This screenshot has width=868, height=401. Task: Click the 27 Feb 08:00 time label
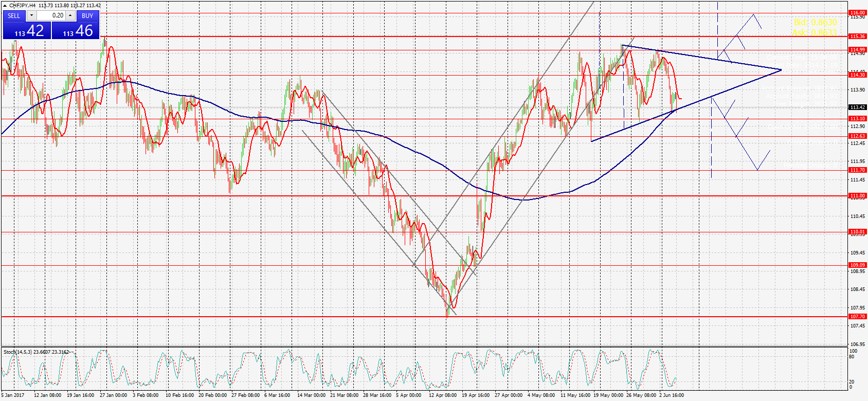click(x=245, y=395)
